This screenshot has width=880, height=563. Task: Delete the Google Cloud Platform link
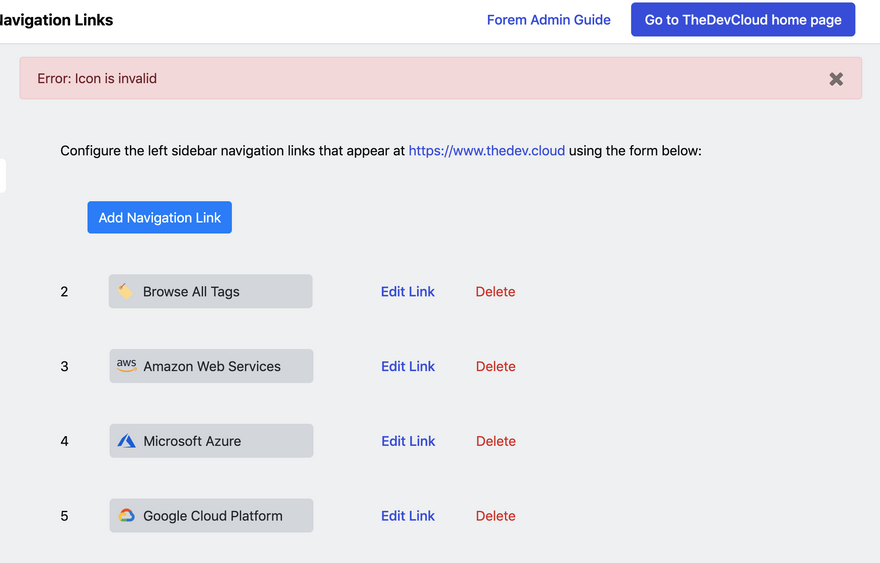495,515
